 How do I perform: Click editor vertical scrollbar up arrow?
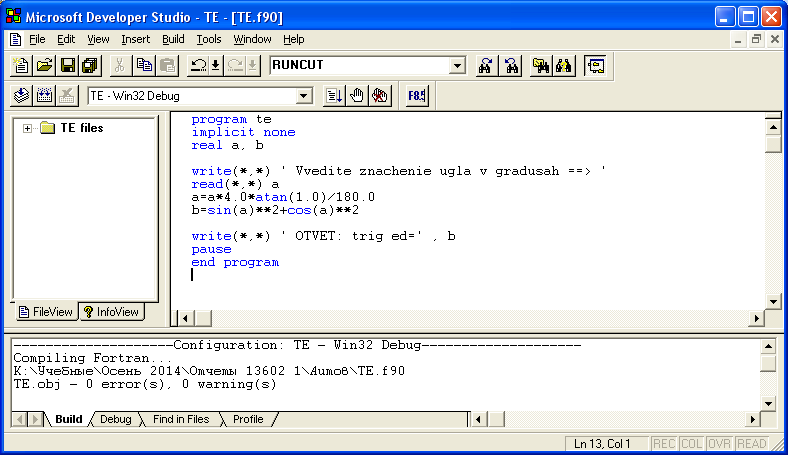(x=773, y=127)
